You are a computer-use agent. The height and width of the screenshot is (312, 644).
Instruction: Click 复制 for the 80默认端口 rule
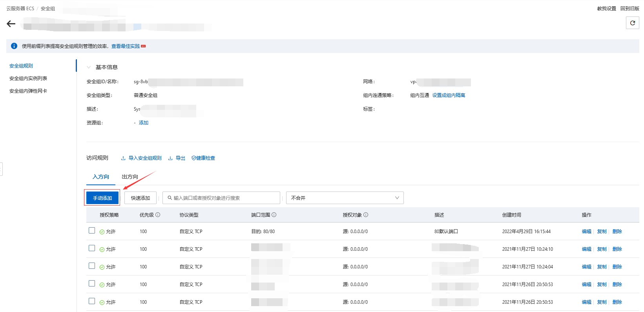[x=602, y=232]
